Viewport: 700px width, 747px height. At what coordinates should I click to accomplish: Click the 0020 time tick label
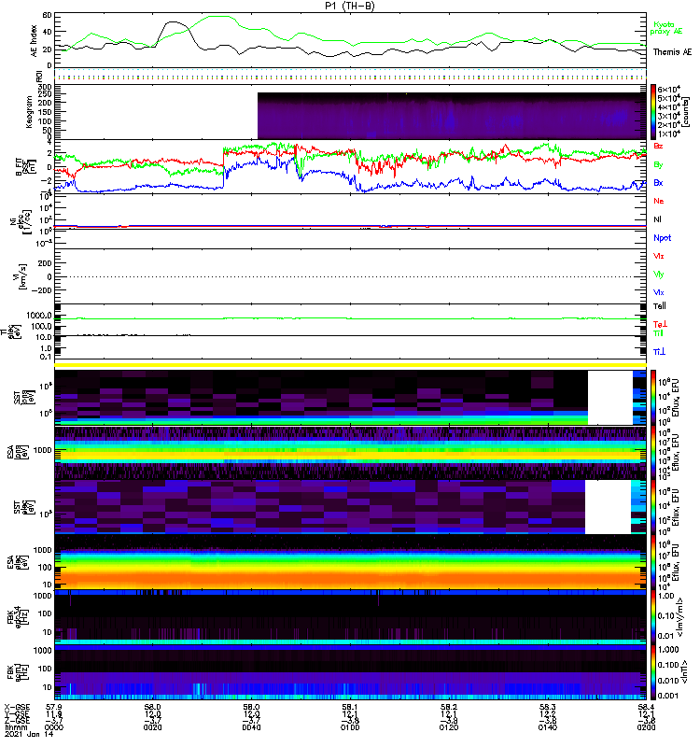(x=152, y=728)
